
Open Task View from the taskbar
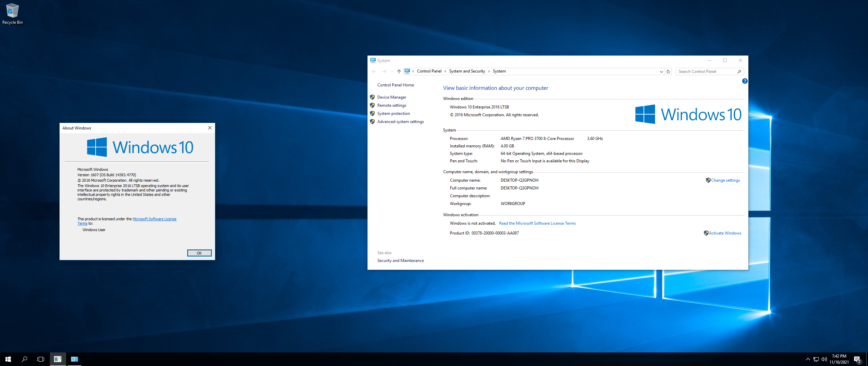point(41,359)
